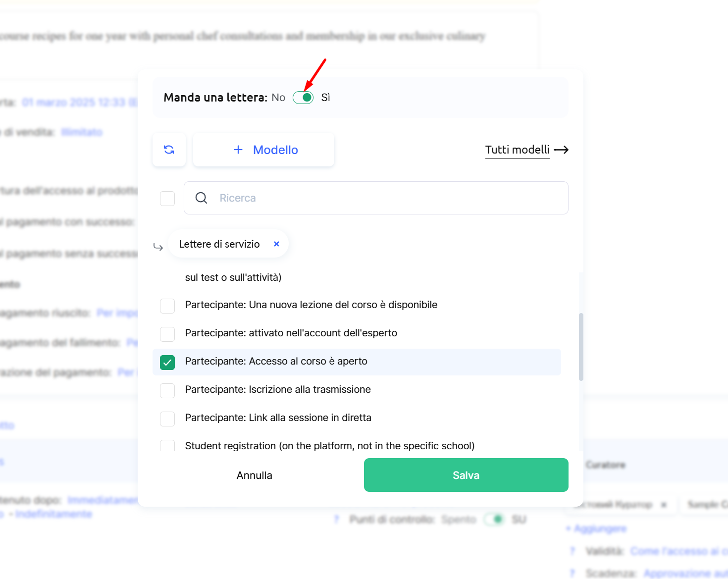
Task: Click Annulla to cancel
Action: click(x=254, y=475)
